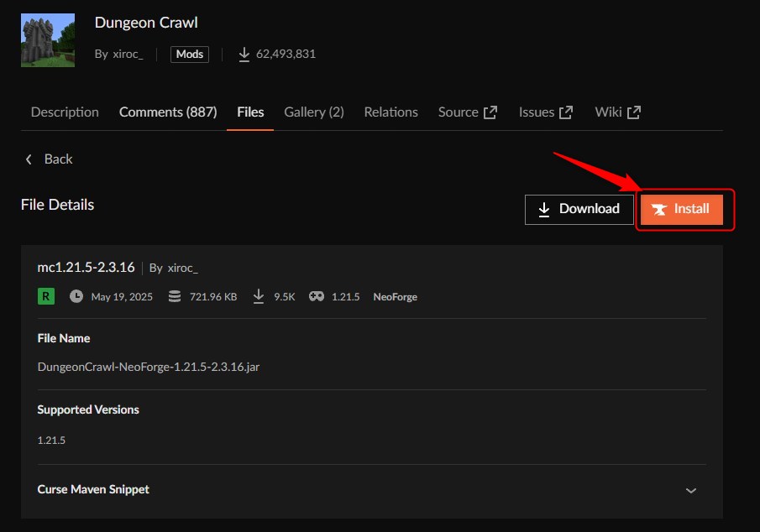The height and width of the screenshot is (532, 760).
Task: Open the Issues external link
Action: [546, 112]
